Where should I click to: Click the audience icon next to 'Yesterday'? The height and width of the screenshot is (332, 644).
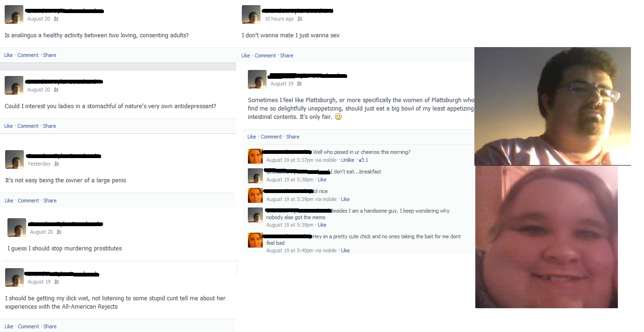point(56,164)
